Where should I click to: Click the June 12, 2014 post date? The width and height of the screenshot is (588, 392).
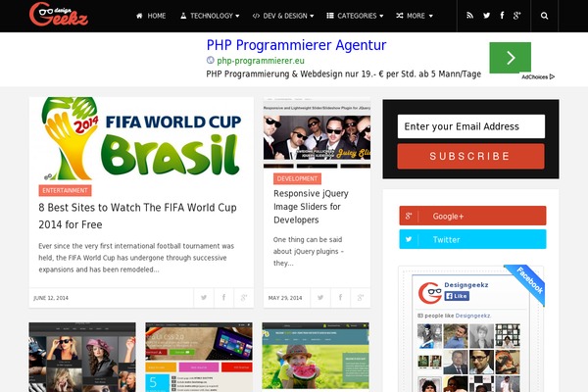pos(51,298)
